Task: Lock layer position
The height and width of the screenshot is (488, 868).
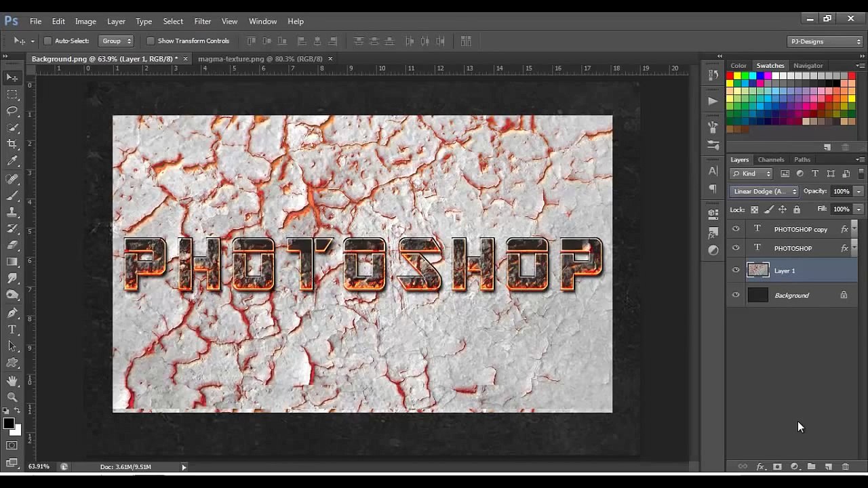Action: (783, 209)
